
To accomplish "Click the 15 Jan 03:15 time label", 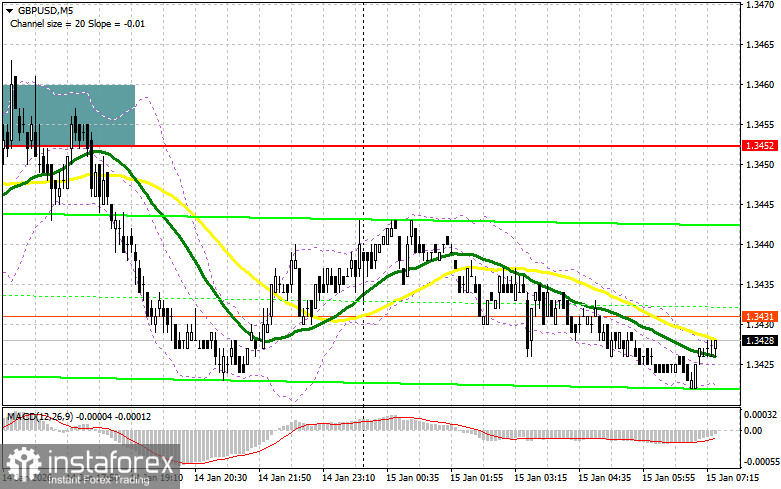I will (x=541, y=478).
